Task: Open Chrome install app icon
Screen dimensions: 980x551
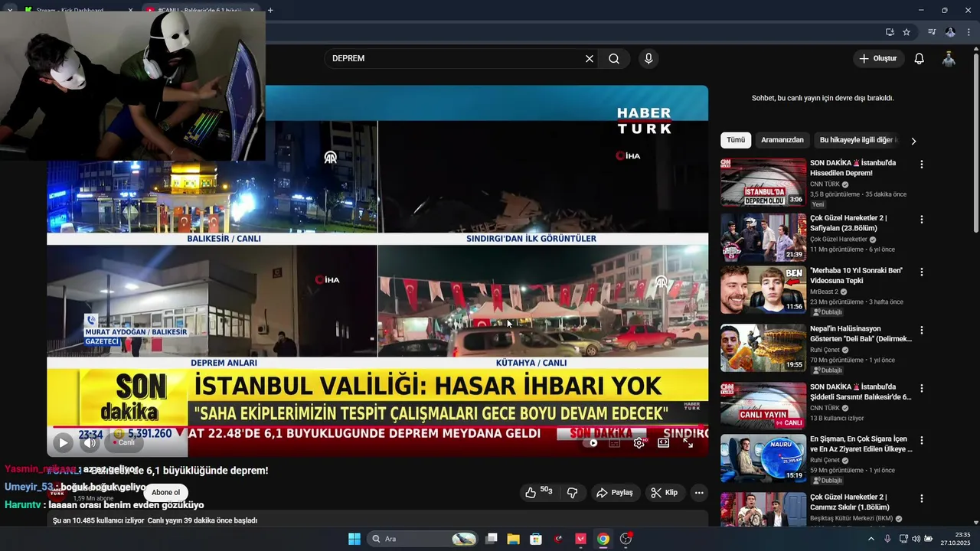Action: pos(890,32)
